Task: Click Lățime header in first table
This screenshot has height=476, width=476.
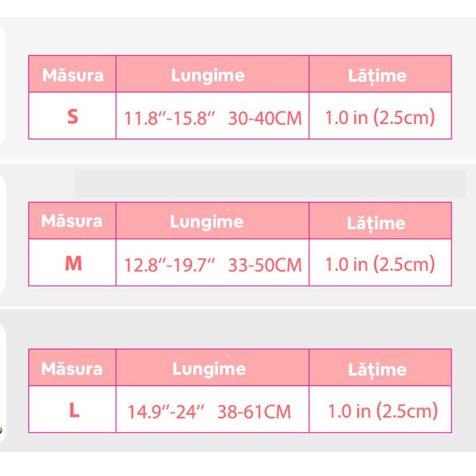Action: tap(377, 76)
